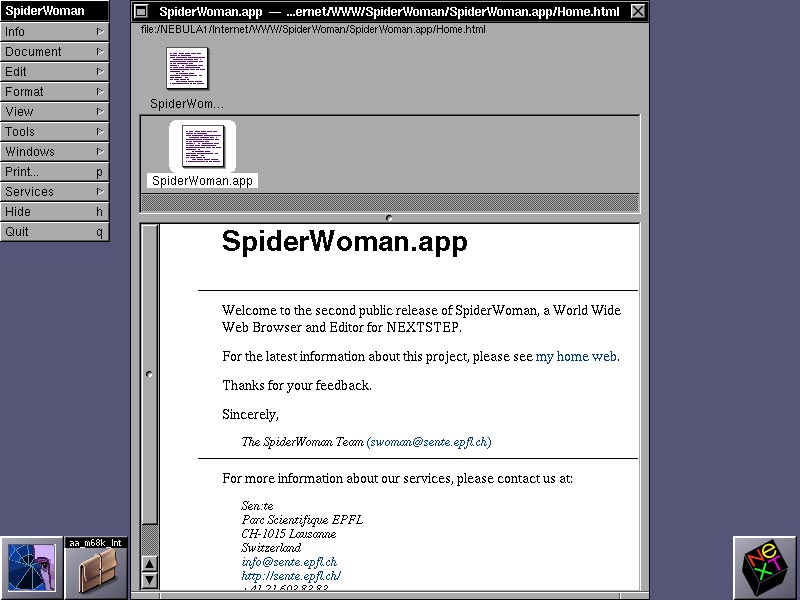This screenshot has height=600, width=800.
Task: Open the Format submenu
Action: click(x=55, y=91)
